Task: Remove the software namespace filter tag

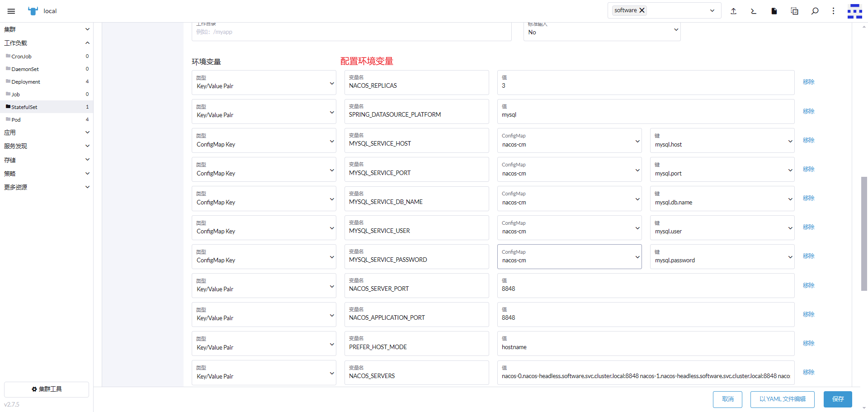Action: 642,10
